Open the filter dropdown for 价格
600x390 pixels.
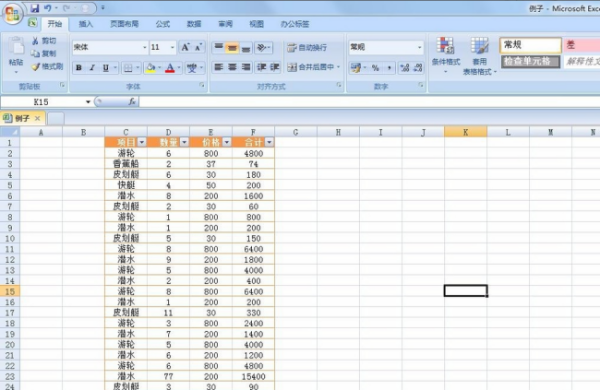click(x=227, y=142)
